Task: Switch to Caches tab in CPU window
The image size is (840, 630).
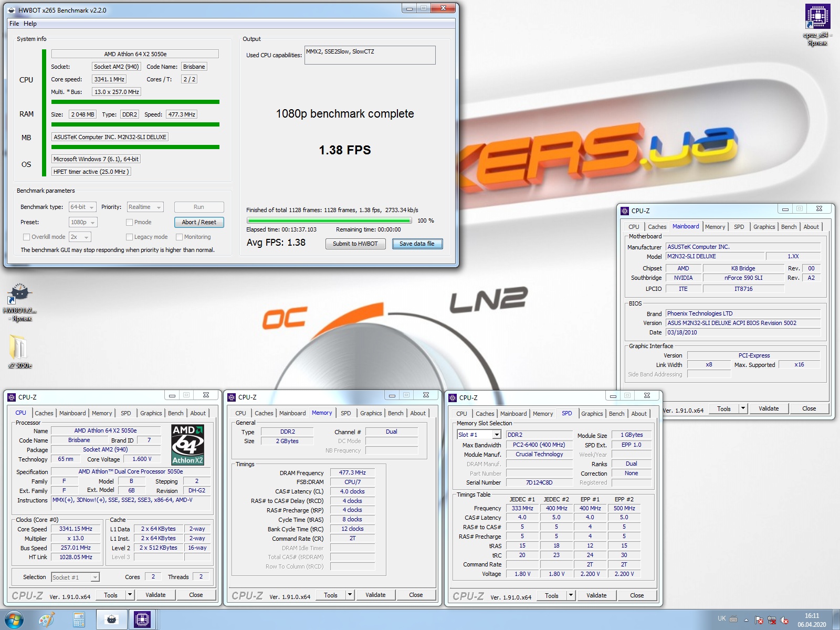Action: 44,413
